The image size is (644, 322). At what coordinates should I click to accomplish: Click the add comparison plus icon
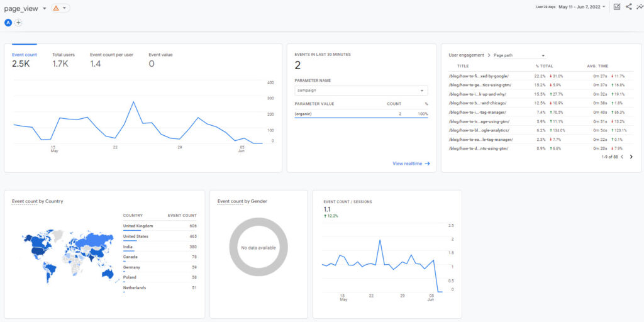(18, 23)
